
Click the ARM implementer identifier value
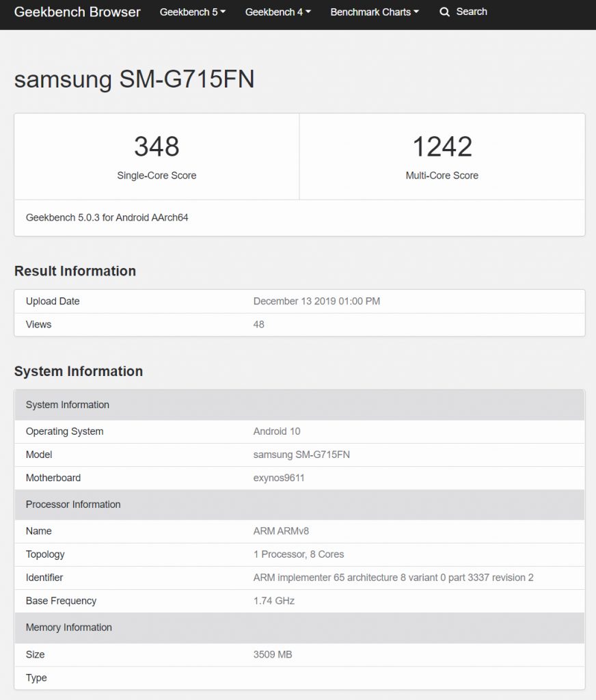coord(393,578)
